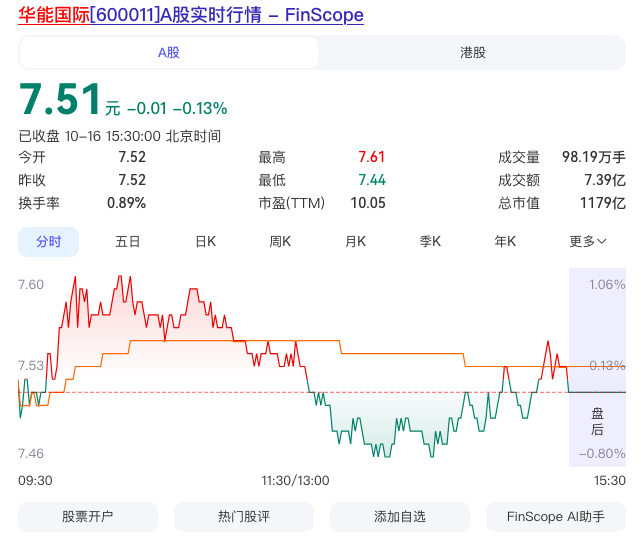
Task: Click the current price 7.51
Action: (x=60, y=99)
